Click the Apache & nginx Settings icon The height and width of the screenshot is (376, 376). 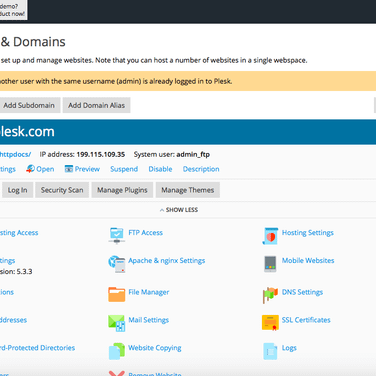(117, 264)
